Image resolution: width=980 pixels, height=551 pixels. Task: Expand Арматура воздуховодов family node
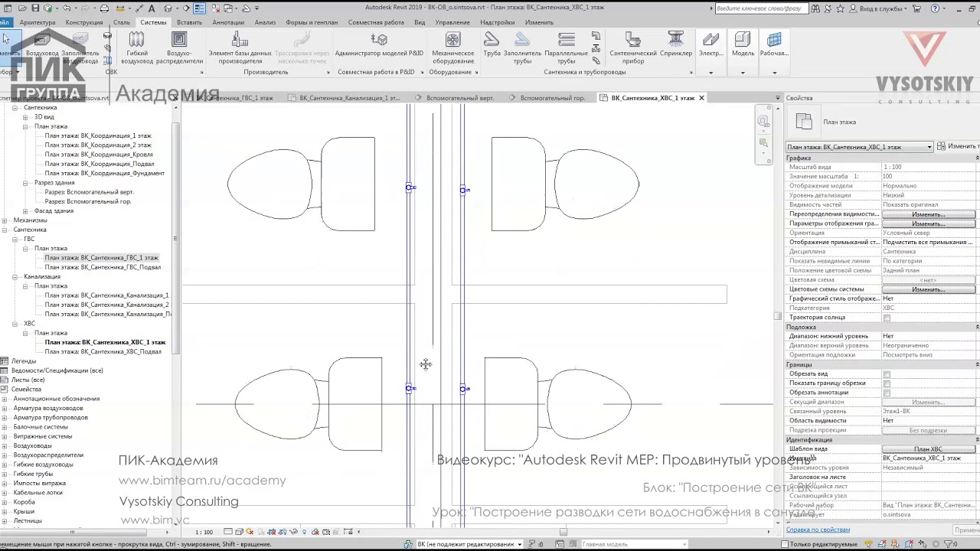5,408
